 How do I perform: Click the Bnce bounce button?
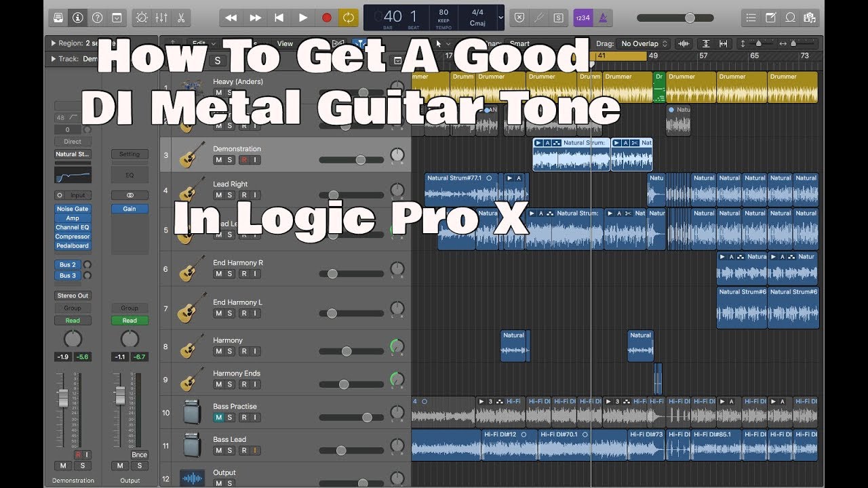tap(139, 455)
